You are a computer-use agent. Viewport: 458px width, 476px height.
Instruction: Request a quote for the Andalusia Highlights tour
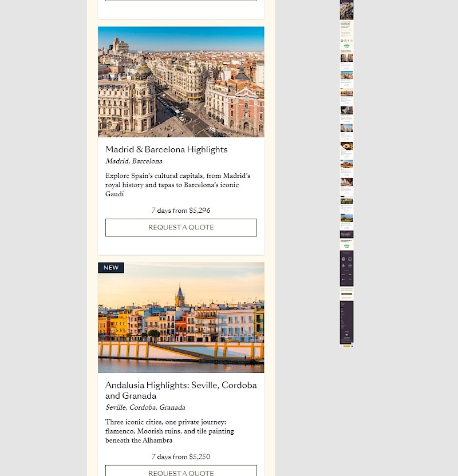tap(181, 471)
